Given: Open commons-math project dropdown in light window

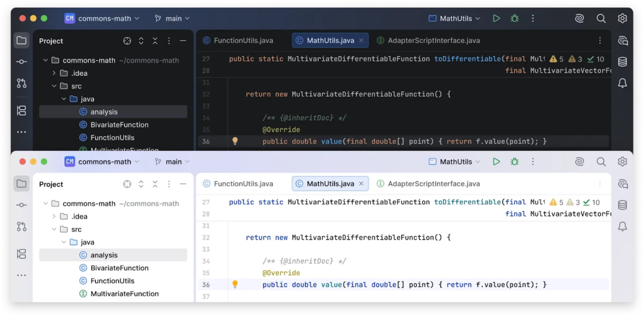Looking at the screenshot, I should [103, 162].
